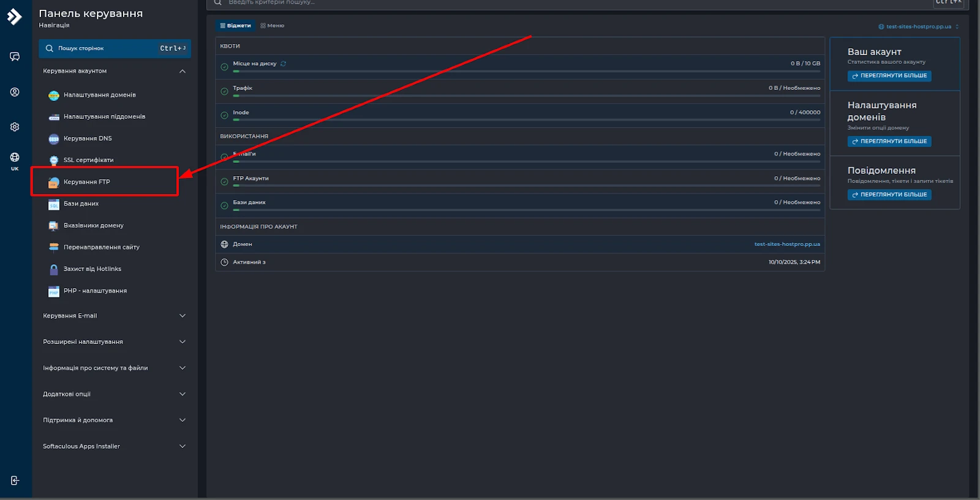The image size is (980, 500).
Task: Open the domain selector at top right
Action: pos(919,27)
